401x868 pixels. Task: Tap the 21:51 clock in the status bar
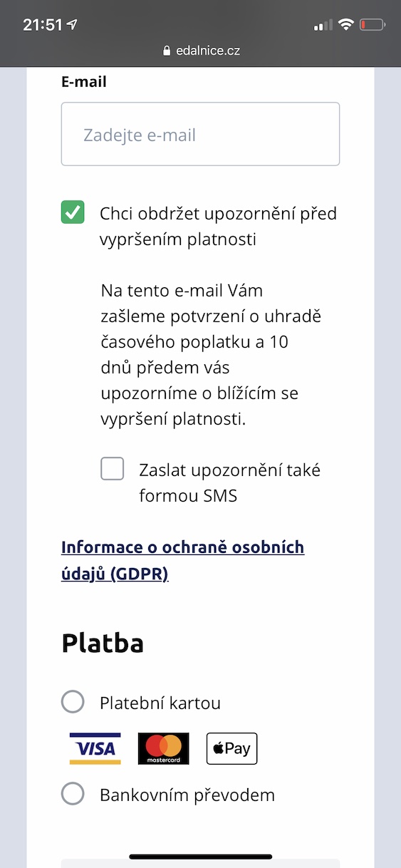point(43,25)
